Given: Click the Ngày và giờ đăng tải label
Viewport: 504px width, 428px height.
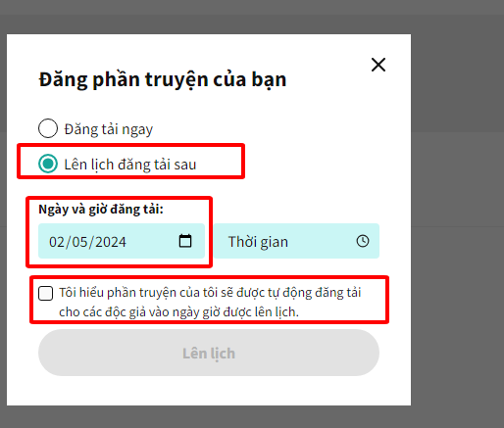Looking at the screenshot, I should [x=101, y=210].
